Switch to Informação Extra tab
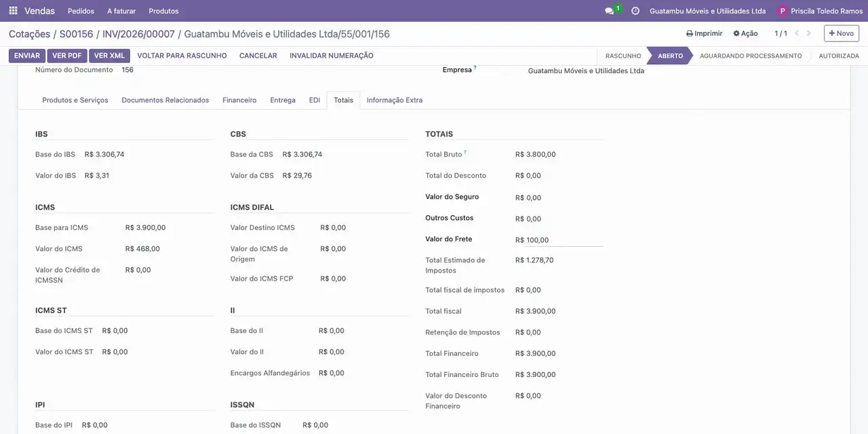 [395, 100]
